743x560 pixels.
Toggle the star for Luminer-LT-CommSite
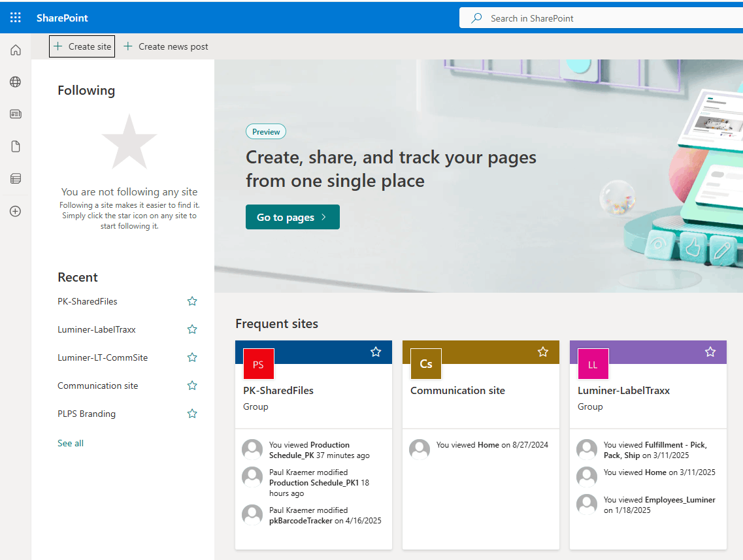pyautogui.click(x=192, y=357)
